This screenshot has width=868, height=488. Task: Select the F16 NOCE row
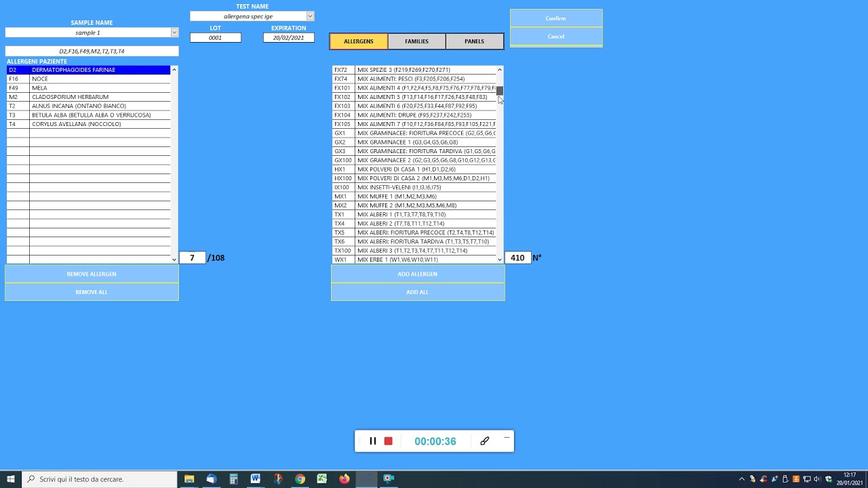pyautogui.click(x=88, y=79)
